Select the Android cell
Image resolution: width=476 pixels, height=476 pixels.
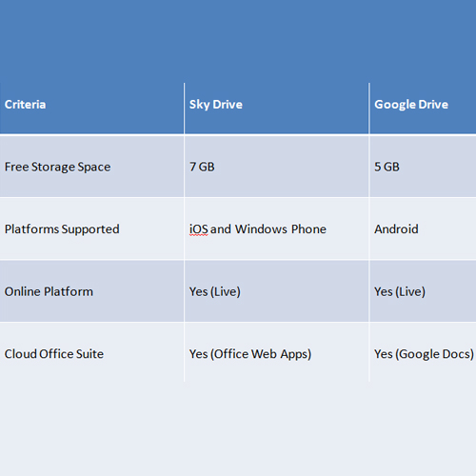point(423,228)
